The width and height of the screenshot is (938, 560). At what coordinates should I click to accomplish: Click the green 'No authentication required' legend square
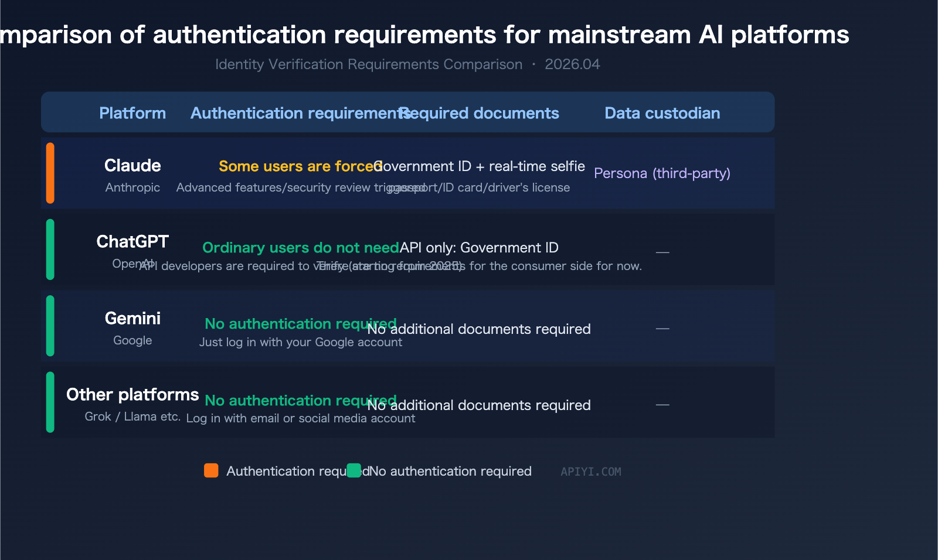tap(355, 470)
